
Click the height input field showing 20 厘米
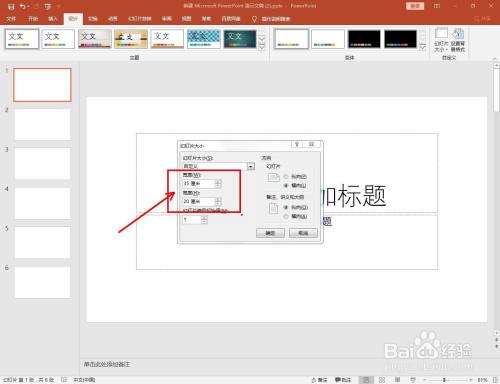[199, 201]
